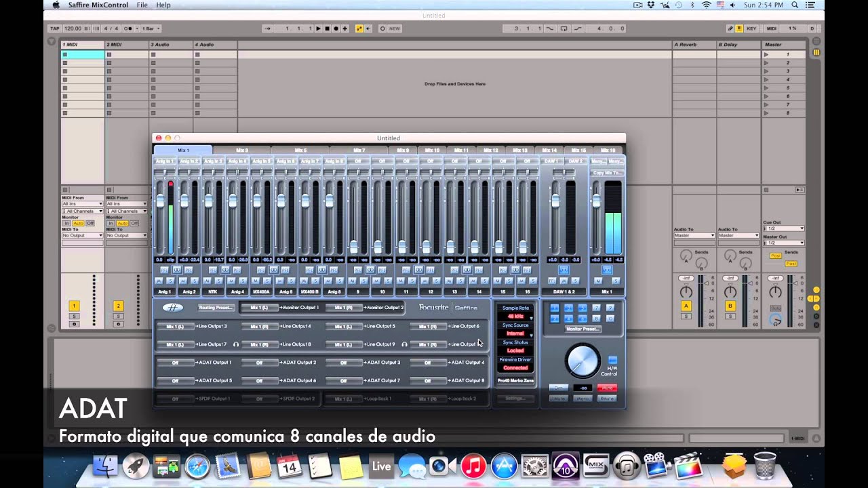
Task: Click headphone icon beside Line Output 9
Action: [x=404, y=344]
